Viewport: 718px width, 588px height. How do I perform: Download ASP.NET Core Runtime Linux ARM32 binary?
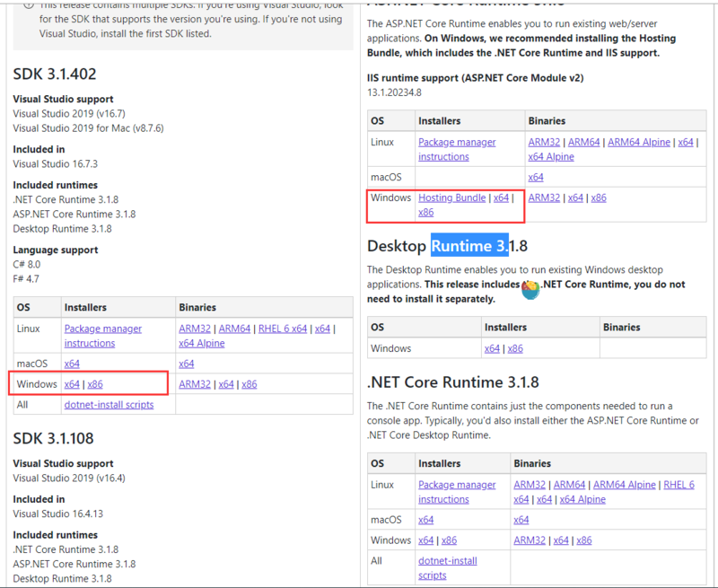544,143
